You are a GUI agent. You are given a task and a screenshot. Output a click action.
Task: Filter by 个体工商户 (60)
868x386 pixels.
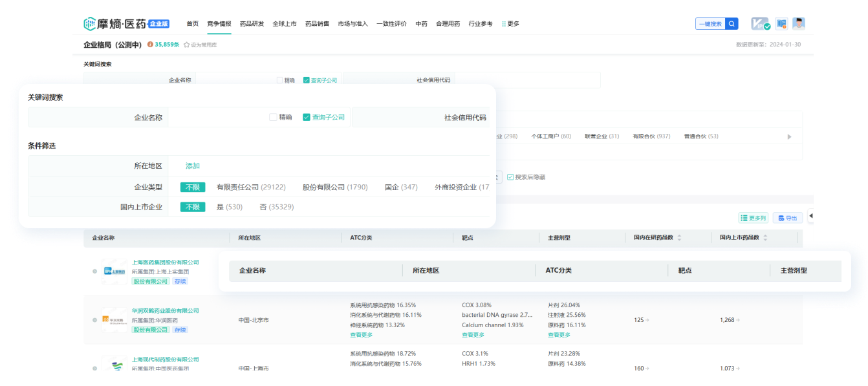(551, 136)
